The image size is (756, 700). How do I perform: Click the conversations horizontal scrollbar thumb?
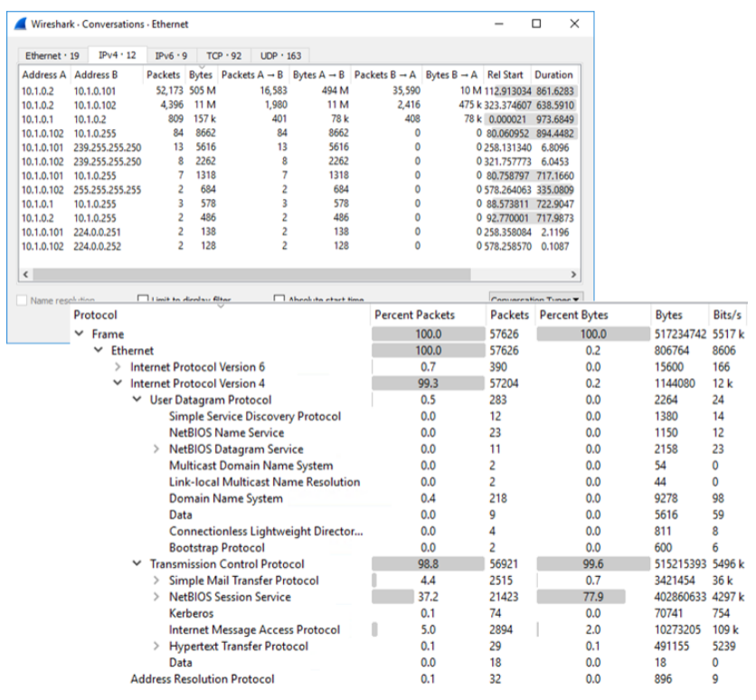pyautogui.click(x=251, y=274)
